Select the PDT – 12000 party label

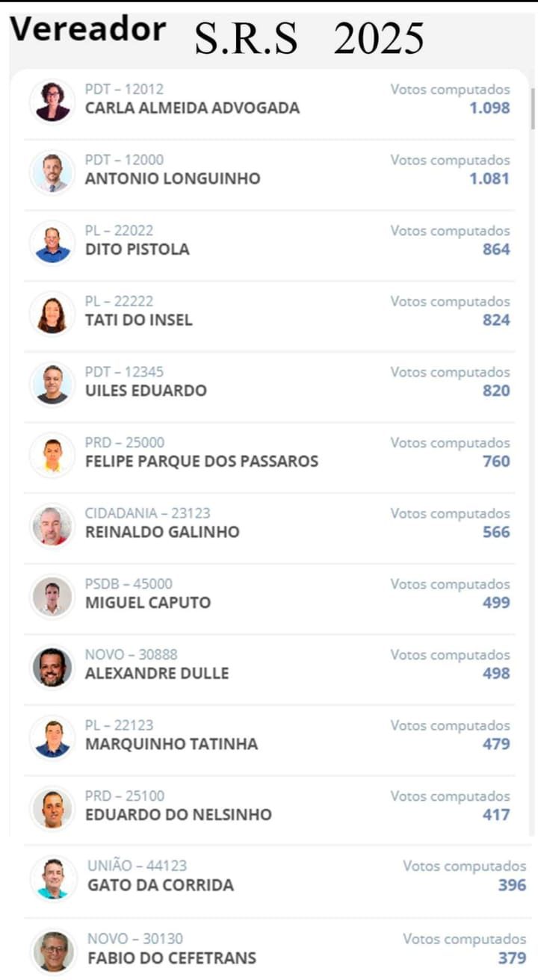coord(124,160)
